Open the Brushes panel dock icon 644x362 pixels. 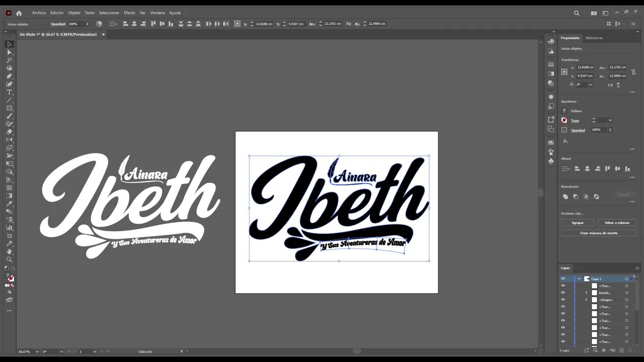[551, 152]
